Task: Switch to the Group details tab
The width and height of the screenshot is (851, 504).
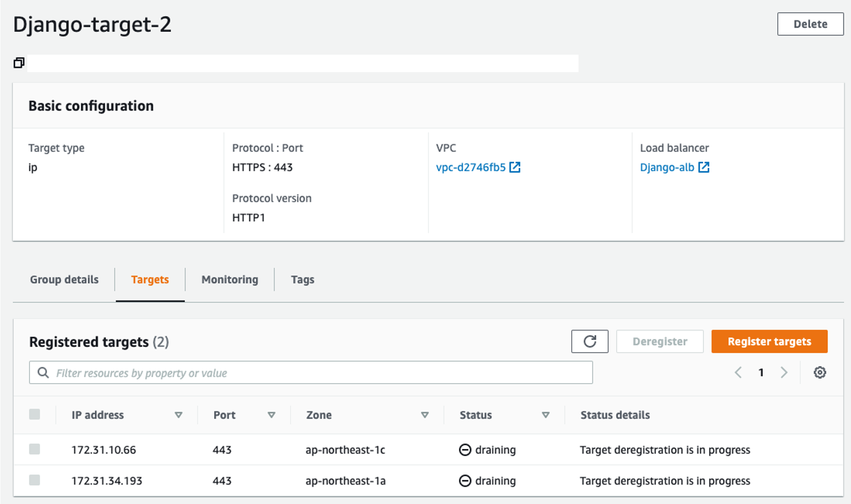Action: pyautogui.click(x=64, y=280)
